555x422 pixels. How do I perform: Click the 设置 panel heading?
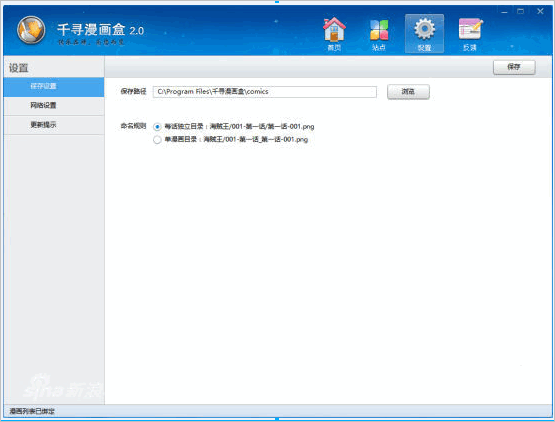pyautogui.click(x=18, y=68)
